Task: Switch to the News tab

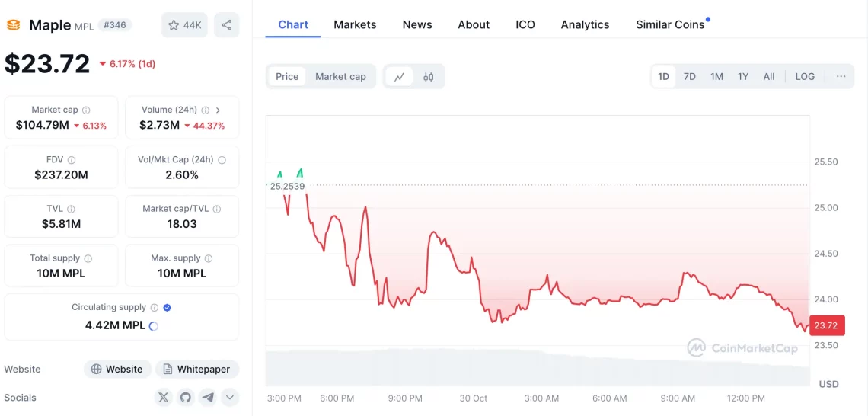Action: [417, 25]
